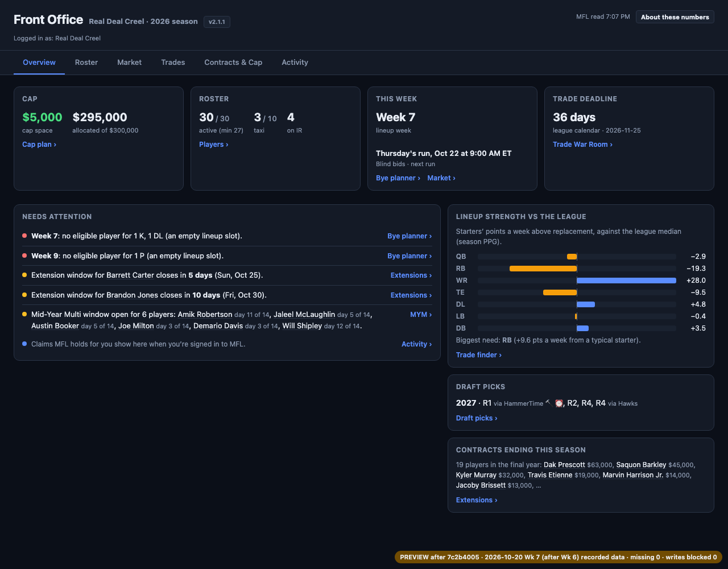Follow the Players link in Roster card
This screenshot has height=569, width=728.
click(214, 145)
